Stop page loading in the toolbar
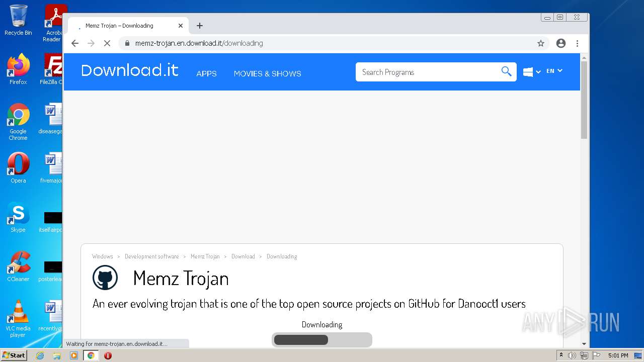 click(107, 43)
